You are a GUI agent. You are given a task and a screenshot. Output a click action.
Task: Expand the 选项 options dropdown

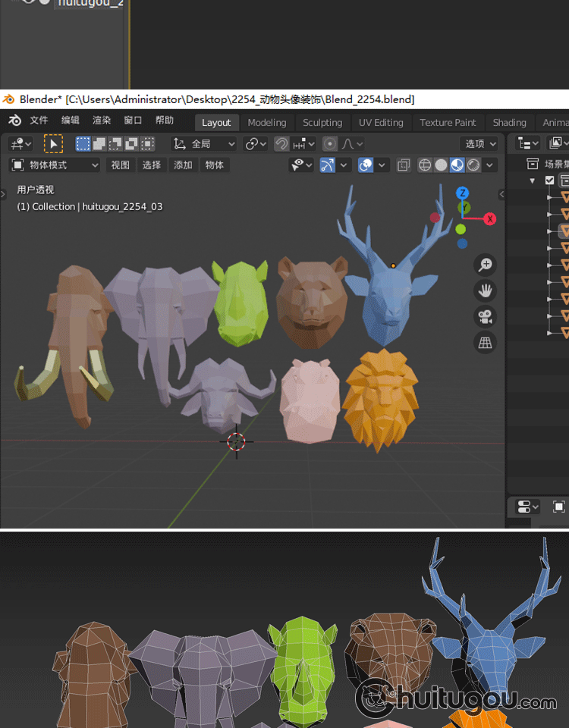(479, 143)
